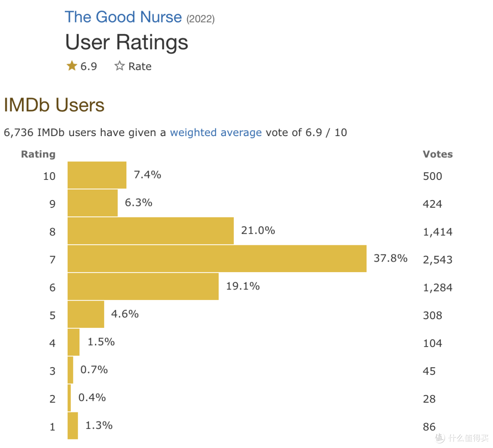Viewport: 493px width, 448px height.
Task: Click the 1,414 votes count
Action: point(437,232)
